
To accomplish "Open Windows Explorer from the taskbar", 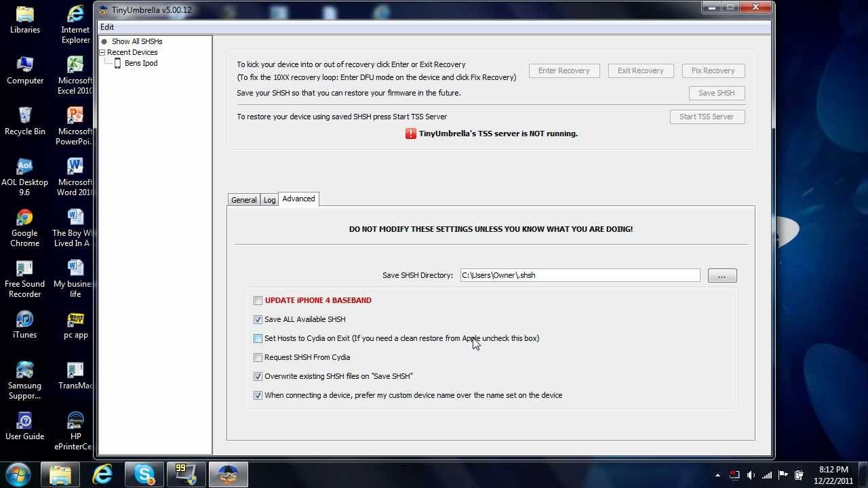I will pos(60,474).
